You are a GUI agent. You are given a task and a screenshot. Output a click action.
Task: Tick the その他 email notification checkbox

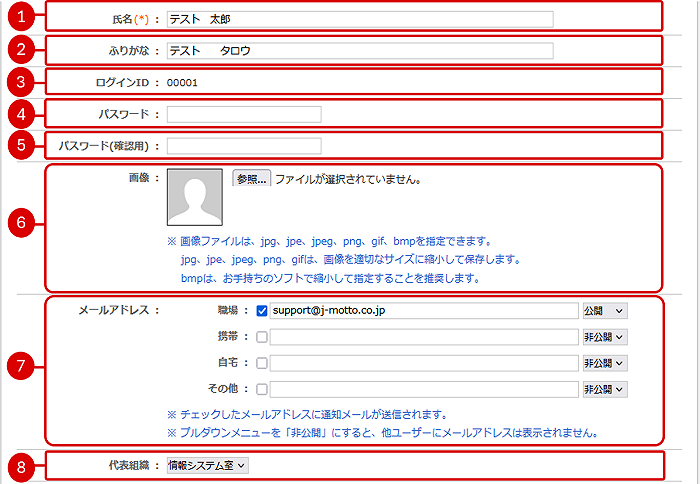pyautogui.click(x=262, y=389)
